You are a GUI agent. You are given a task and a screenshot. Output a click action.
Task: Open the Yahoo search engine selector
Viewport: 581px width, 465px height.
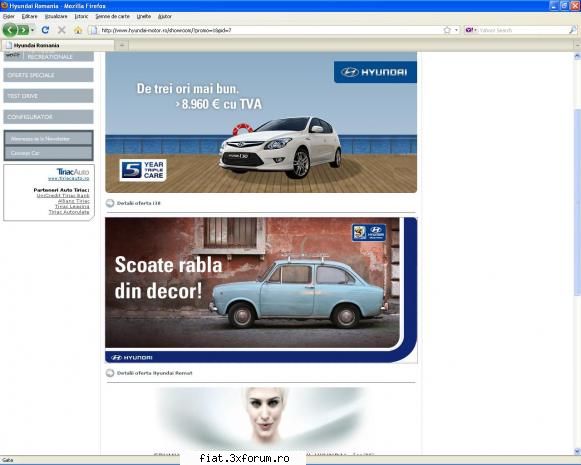tap(471, 30)
